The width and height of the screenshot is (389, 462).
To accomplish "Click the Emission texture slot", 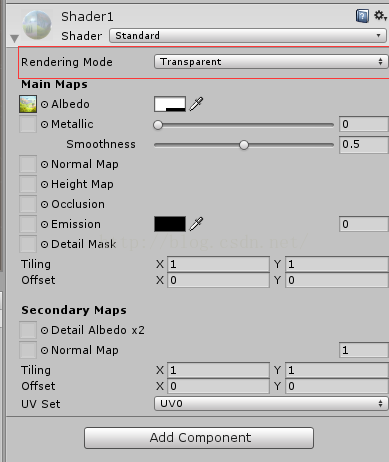I will pos(28,224).
